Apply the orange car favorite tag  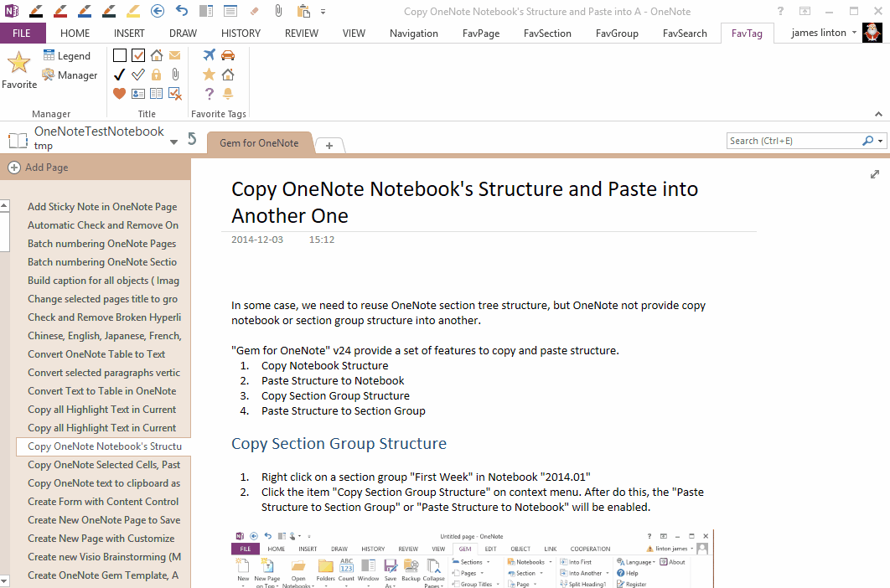coord(228,55)
